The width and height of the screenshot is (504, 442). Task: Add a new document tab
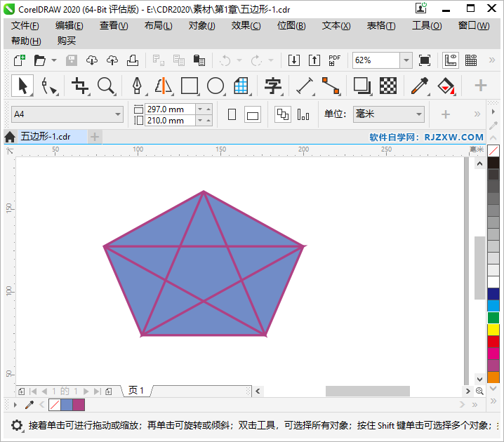tap(95, 137)
